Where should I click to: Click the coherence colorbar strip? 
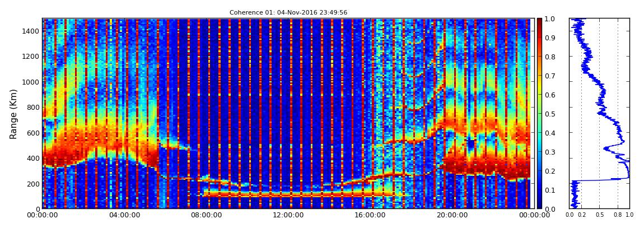coord(540,113)
